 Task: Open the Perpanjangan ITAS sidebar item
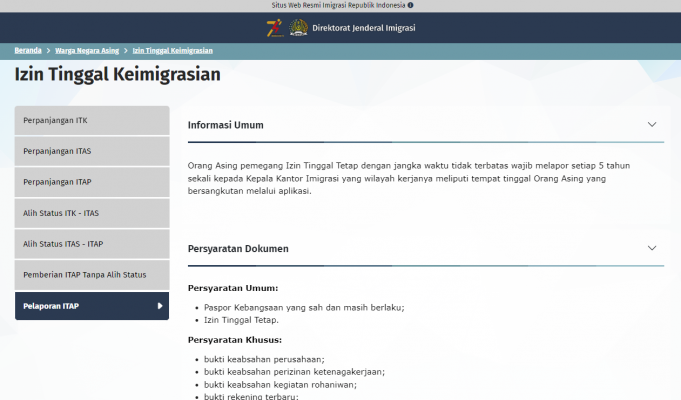pos(92,151)
